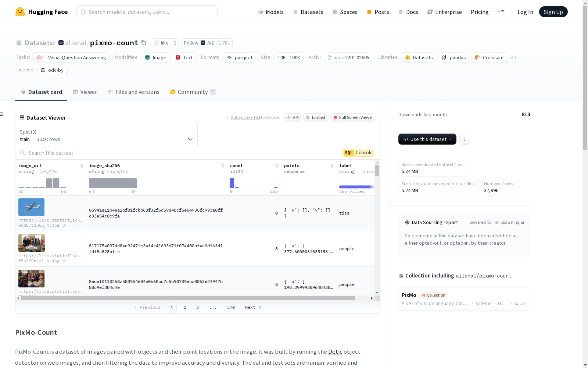Open the left sidebar hamburger toggle
Viewport: 588px width, 368px height.
(x=2, y=114)
